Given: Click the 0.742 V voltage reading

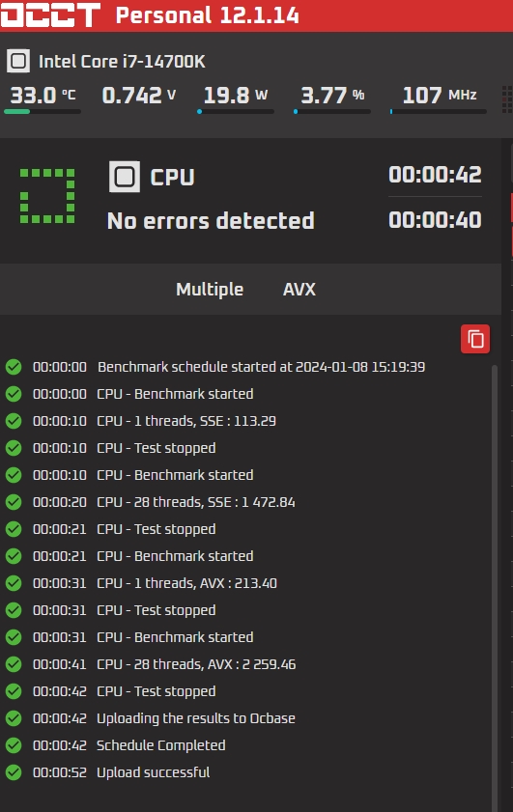Looking at the screenshot, I should pyautogui.click(x=139, y=96).
